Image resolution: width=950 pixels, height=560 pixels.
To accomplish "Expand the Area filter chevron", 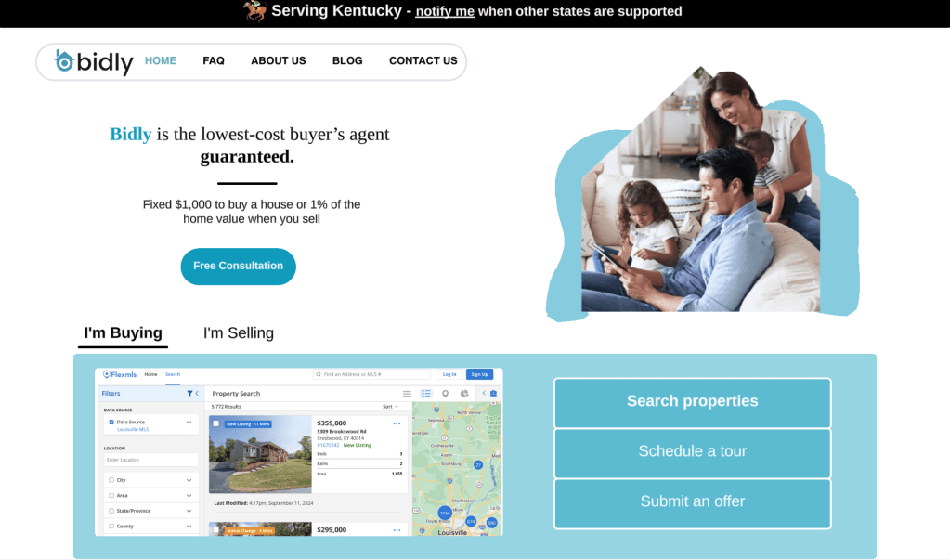I will (x=189, y=496).
